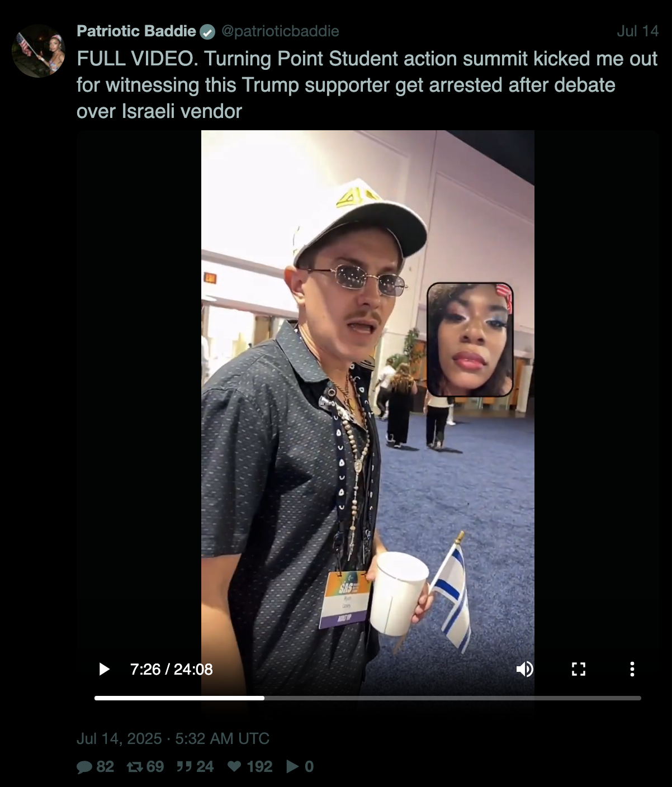Click the tweet text about Turning Point
This screenshot has height=787, width=672.
point(367,85)
